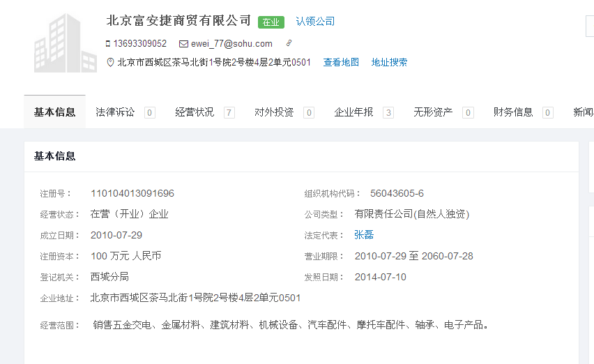Viewport: 594px width, 364px height.
Task: Click the count badge 7 beside 经营状况
Action: pos(229,113)
